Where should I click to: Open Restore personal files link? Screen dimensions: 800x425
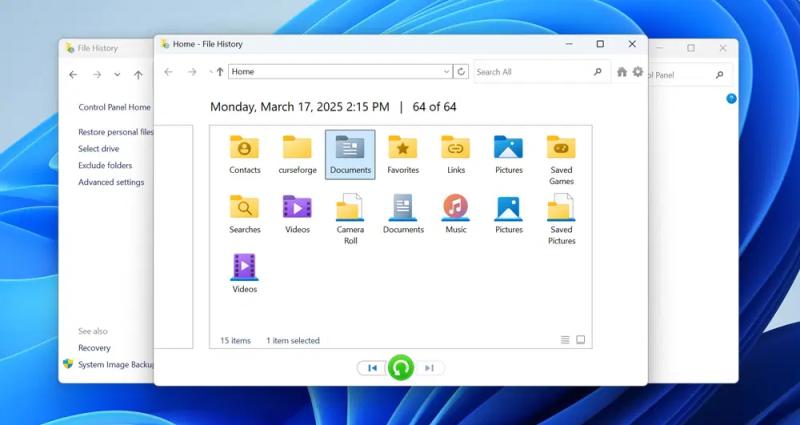[x=116, y=132]
